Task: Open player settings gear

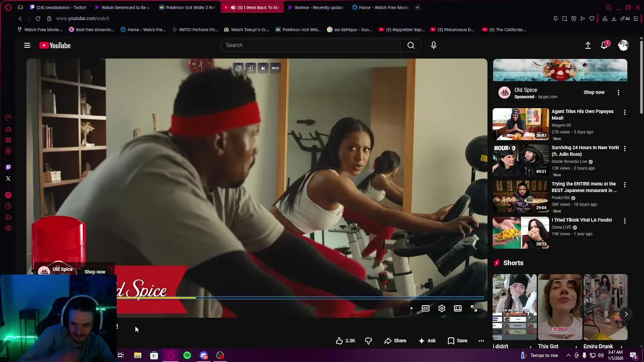Action: (x=442, y=308)
